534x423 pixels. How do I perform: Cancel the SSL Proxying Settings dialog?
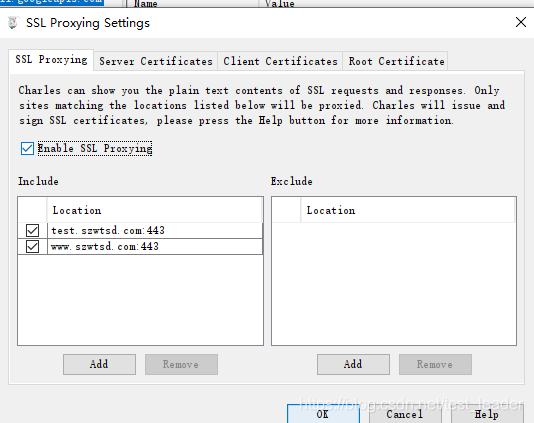(405, 414)
